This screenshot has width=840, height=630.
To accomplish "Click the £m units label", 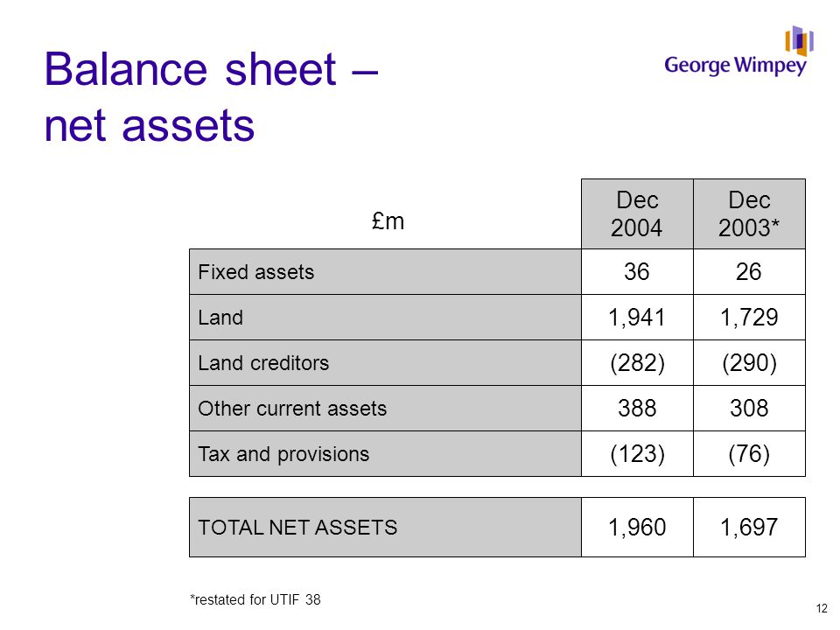I will click(x=388, y=220).
